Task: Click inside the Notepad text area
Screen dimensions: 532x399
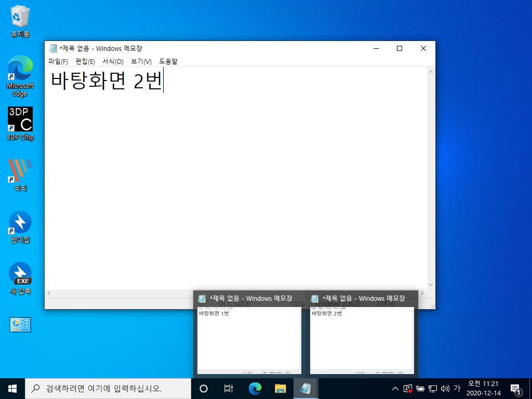Action: (x=236, y=178)
